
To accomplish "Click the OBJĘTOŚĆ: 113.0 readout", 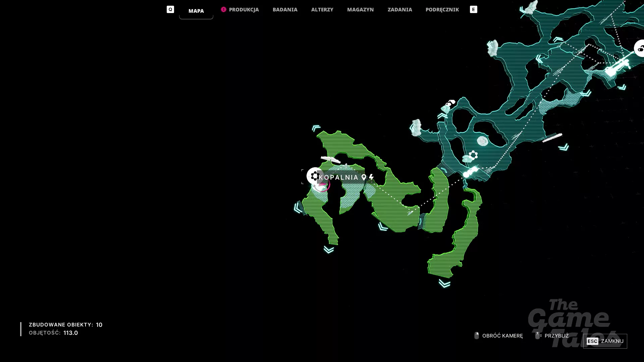I will click(x=53, y=333).
